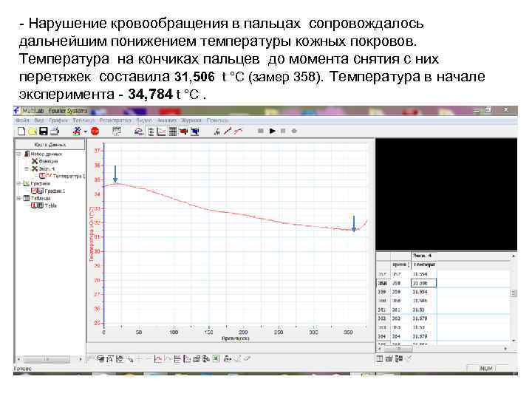The height and width of the screenshot is (399, 532).
Task: Click the table scrollbar down arrow
Action: point(514,340)
